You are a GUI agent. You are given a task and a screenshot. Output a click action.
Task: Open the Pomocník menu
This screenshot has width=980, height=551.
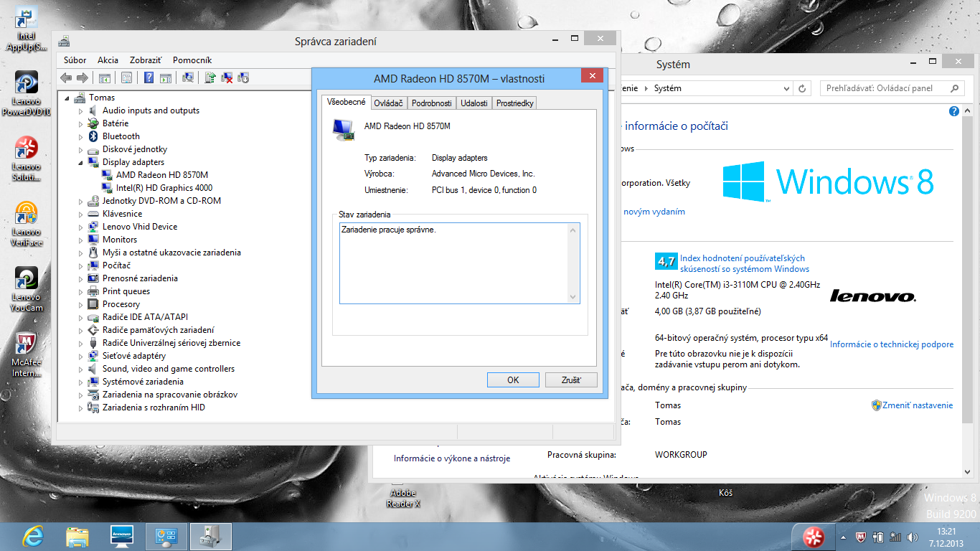pos(192,60)
